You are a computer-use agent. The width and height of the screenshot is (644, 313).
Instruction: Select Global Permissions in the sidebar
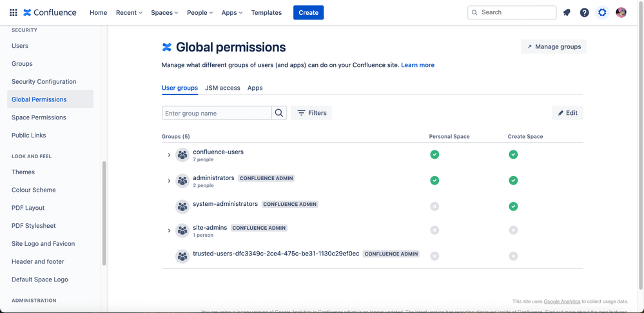pyautogui.click(x=50, y=99)
